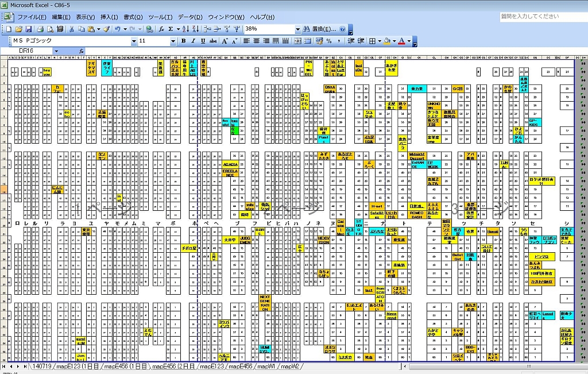Expand AutoSum functions arrow
Screen dimensions: 588x374
(178, 29)
